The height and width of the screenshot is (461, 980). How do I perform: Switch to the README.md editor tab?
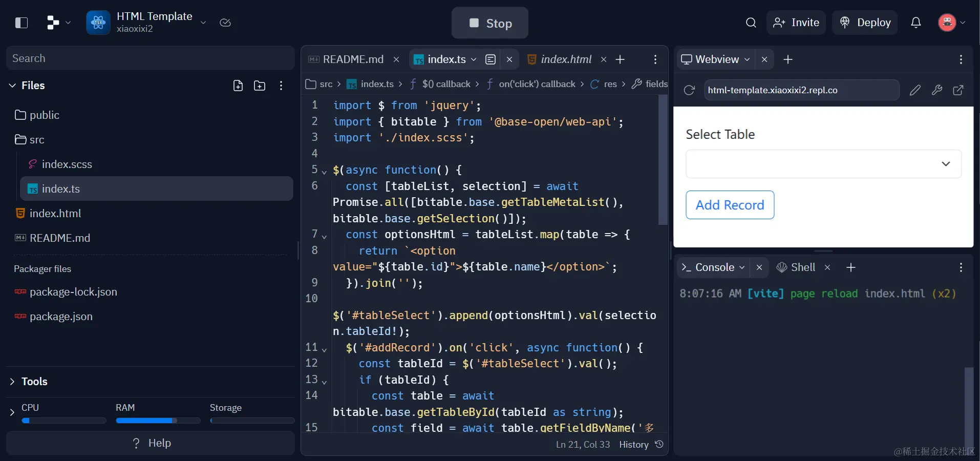click(x=346, y=59)
